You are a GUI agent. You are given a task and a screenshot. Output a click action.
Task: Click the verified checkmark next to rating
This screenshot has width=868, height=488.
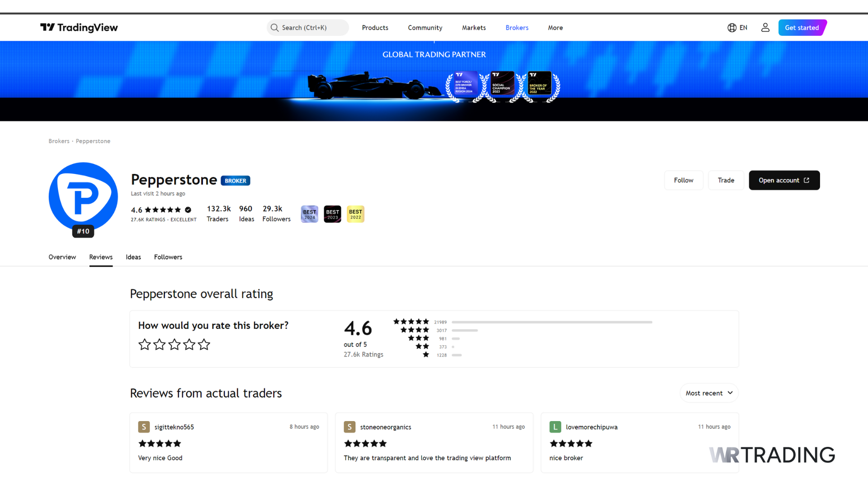click(x=188, y=210)
